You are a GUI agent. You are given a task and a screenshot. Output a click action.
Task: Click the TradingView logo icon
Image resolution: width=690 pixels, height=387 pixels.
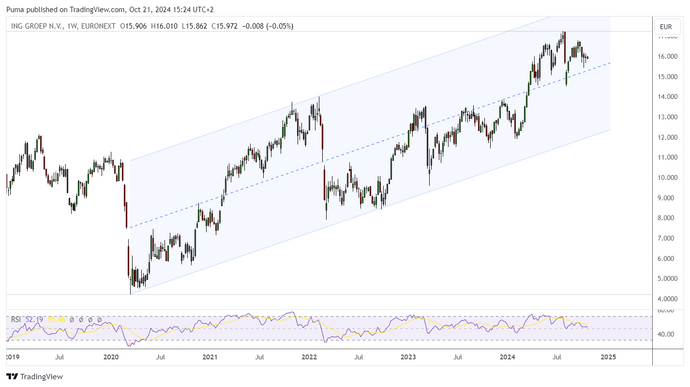pyautogui.click(x=12, y=376)
